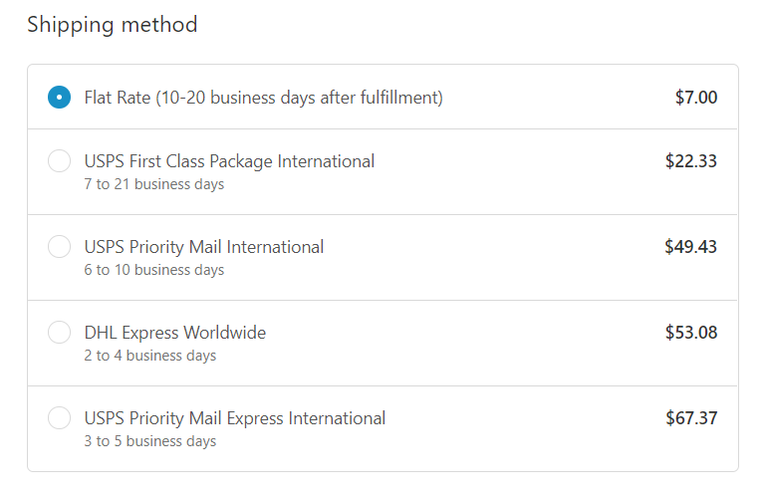Pick the DHL Express Worldwide radio button
Image resolution: width=768 pixels, height=490 pixels.
pyautogui.click(x=59, y=333)
